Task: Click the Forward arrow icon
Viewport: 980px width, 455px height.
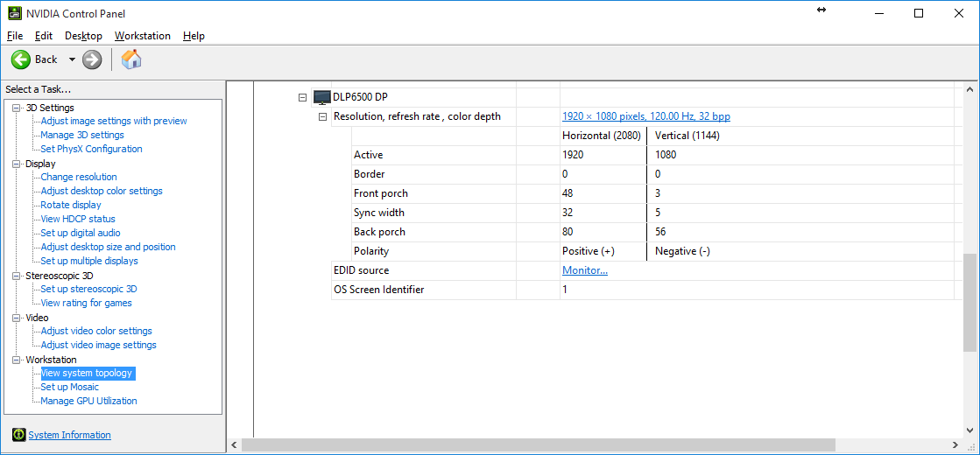Action: [x=92, y=59]
